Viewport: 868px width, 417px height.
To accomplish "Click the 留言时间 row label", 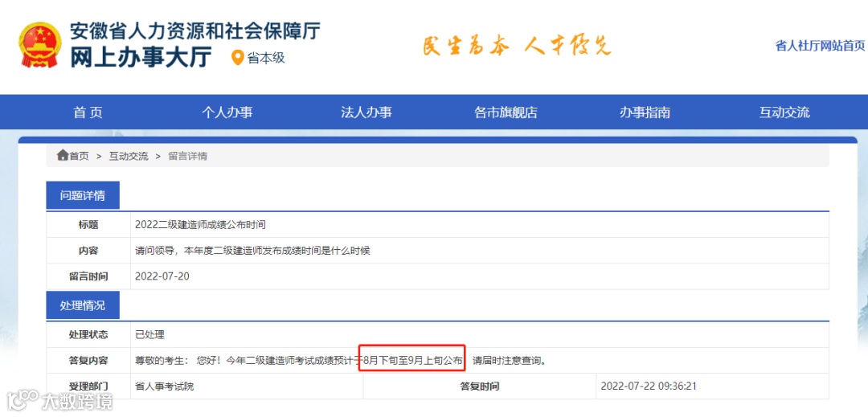I will coord(88,276).
